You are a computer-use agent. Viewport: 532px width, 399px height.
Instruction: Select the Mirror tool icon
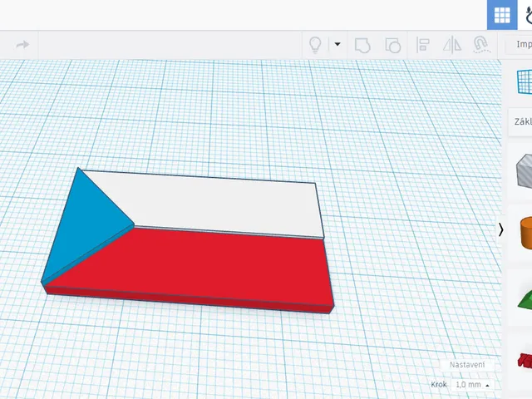click(x=452, y=45)
